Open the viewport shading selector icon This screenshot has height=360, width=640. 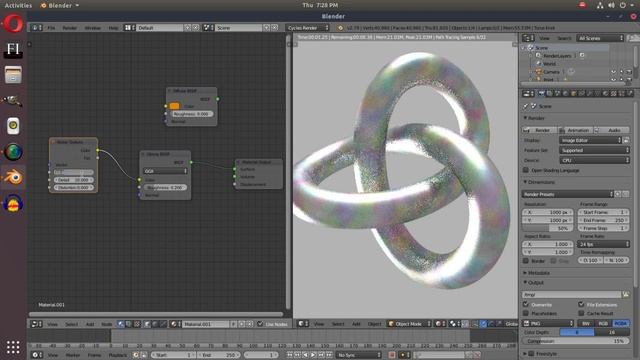coord(440,324)
